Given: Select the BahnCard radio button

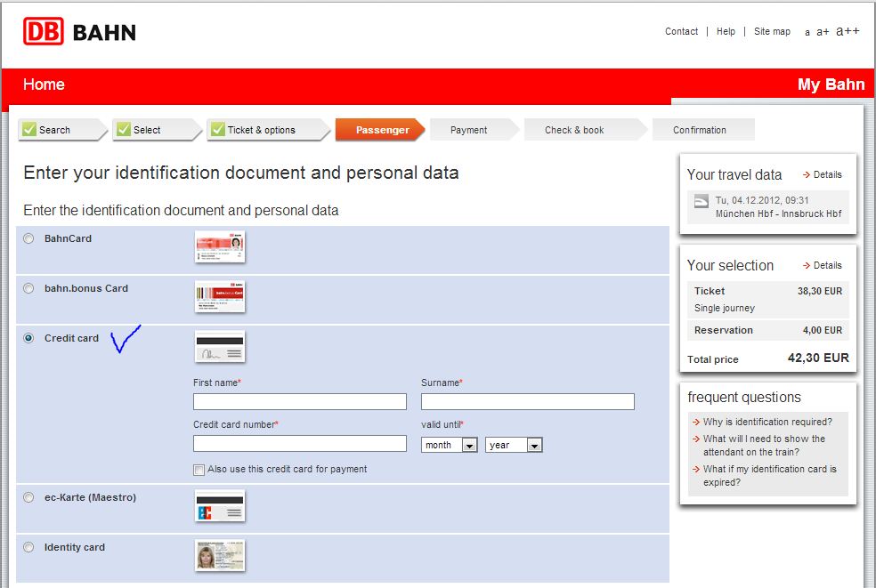Looking at the screenshot, I should (x=28, y=238).
